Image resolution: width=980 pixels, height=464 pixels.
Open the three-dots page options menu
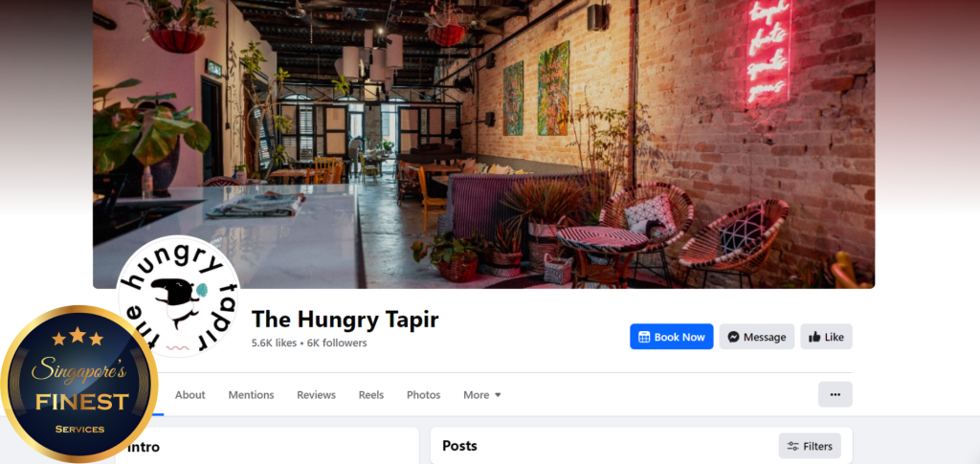tap(835, 395)
